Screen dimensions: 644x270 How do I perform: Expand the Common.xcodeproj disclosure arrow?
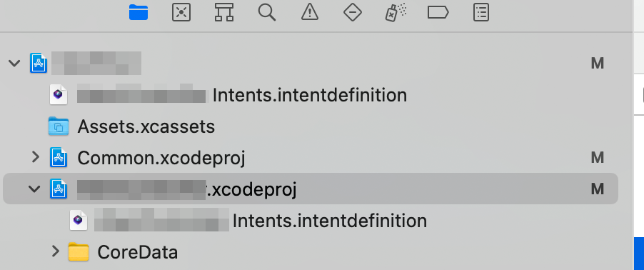[36, 157]
